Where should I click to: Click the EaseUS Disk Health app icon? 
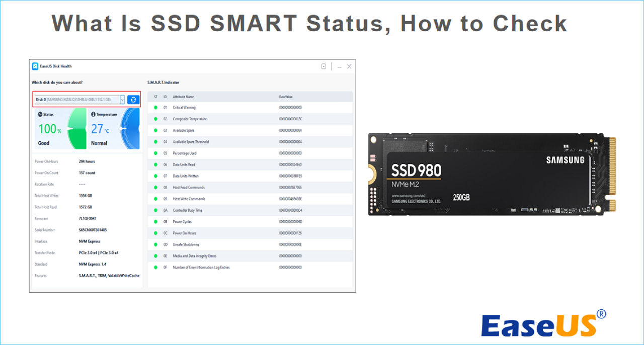pos(35,66)
